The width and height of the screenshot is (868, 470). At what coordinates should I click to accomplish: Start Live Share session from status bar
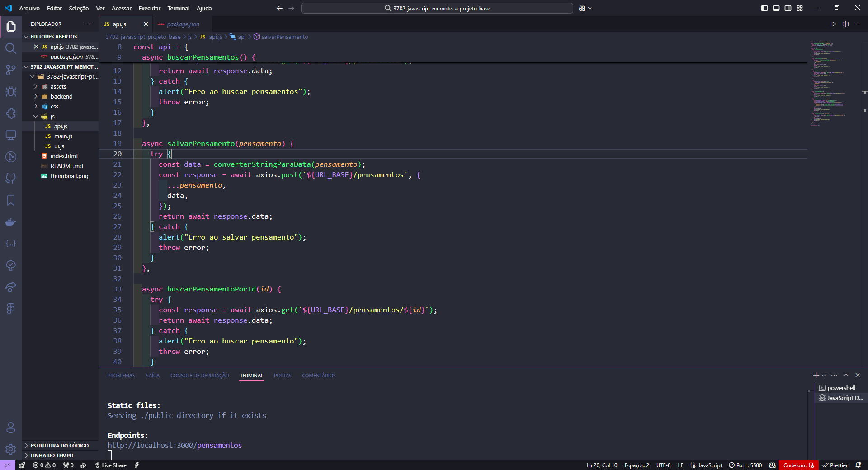pos(110,465)
